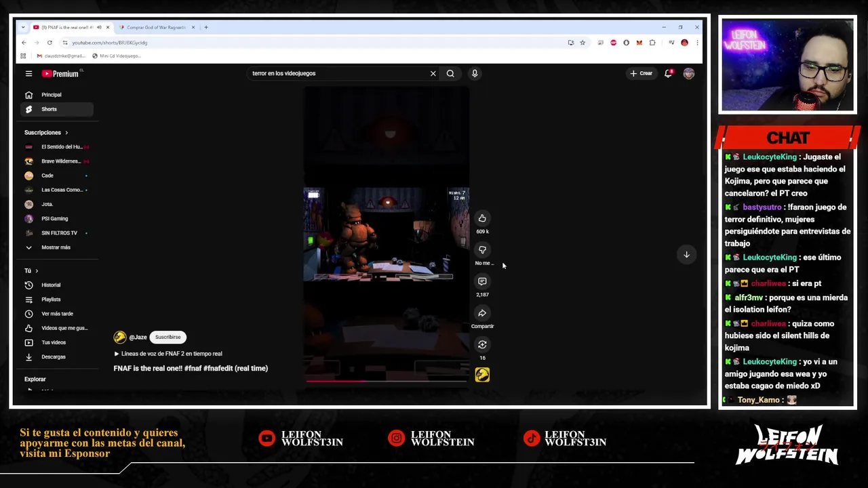Image resolution: width=868 pixels, height=488 pixels.
Task: Open Las Cosas Como... channel
Action: click(x=57, y=190)
